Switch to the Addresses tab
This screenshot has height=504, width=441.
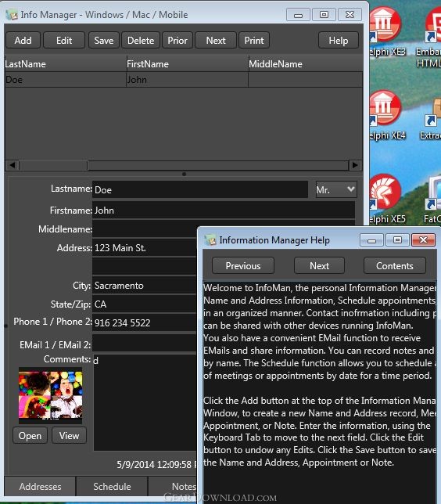point(40,486)
